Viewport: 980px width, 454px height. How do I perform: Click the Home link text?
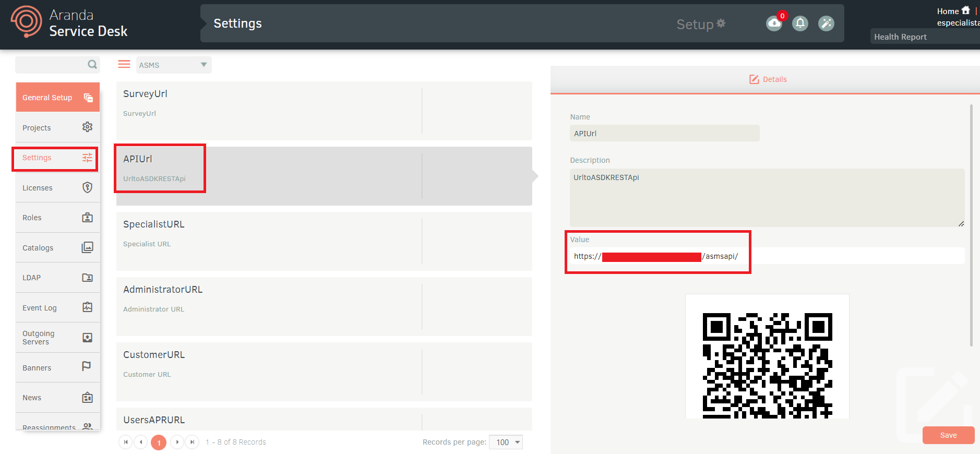point(948,11)
